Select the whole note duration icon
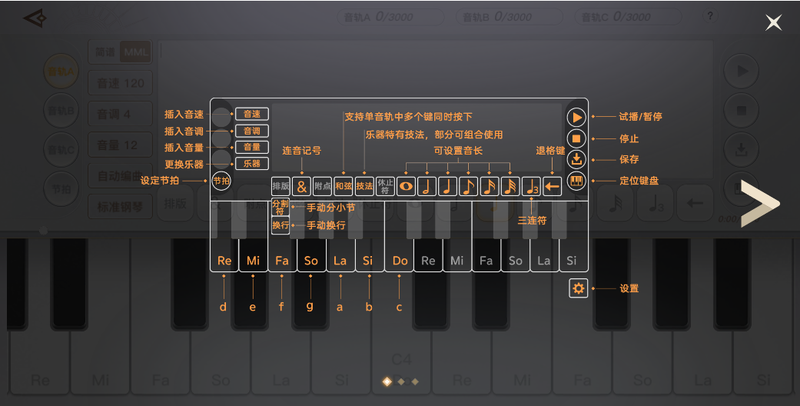This screenshot has height=406, width=800. [406, 185]
